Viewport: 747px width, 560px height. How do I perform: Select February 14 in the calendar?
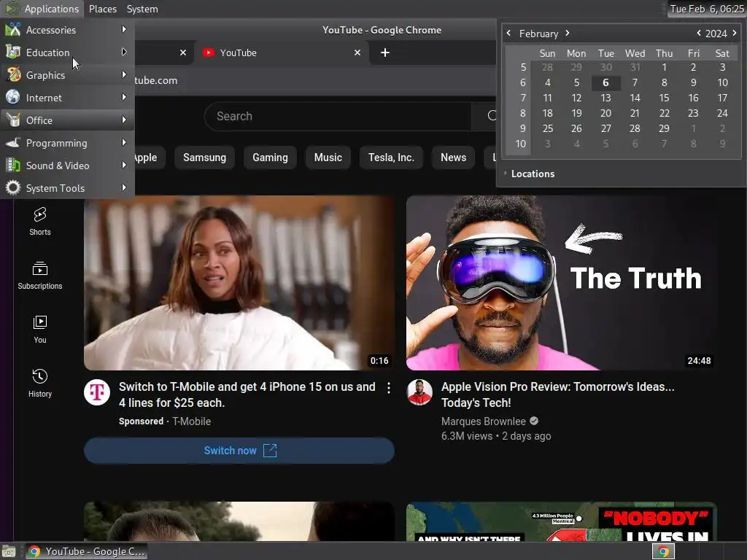click(x=635, y=98)
